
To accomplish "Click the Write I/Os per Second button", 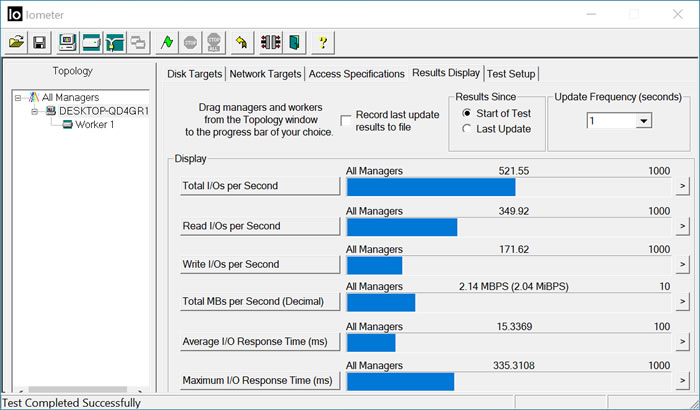I will [260, 264].
